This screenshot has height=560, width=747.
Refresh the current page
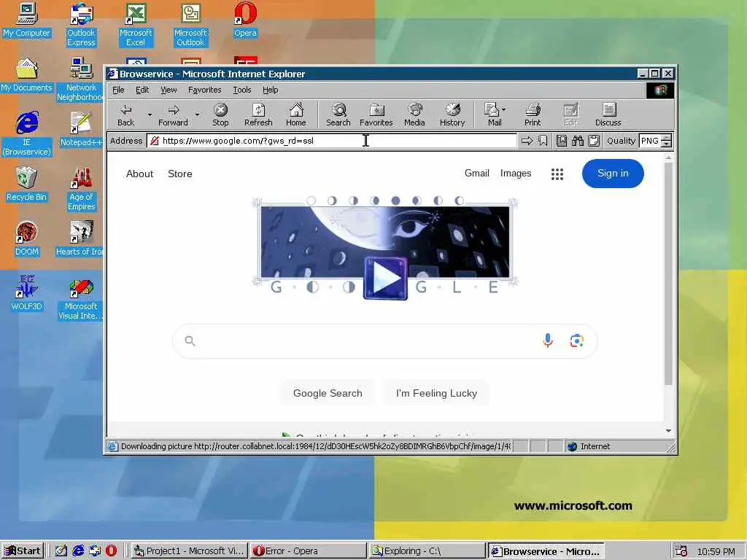258,114
